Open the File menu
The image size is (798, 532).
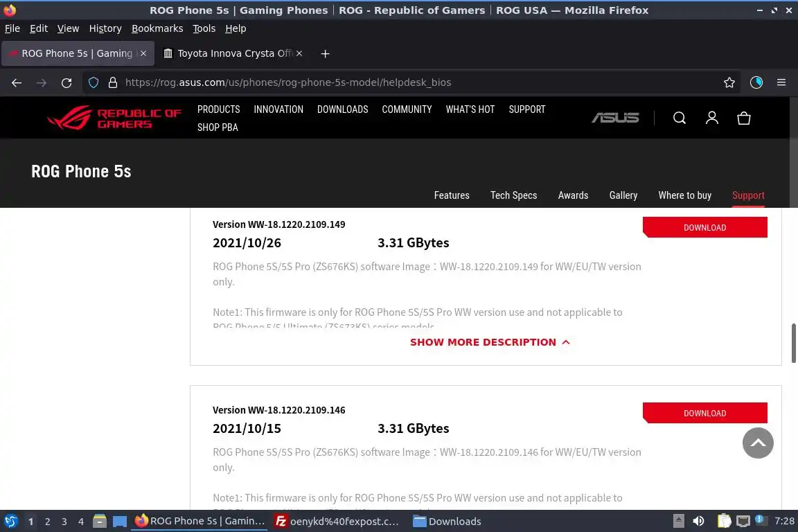click(12, 28)
